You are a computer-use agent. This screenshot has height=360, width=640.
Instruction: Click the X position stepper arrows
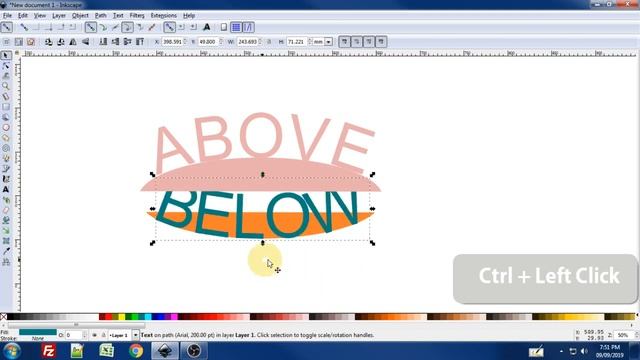pyautogui.click(x=185, y=42)
